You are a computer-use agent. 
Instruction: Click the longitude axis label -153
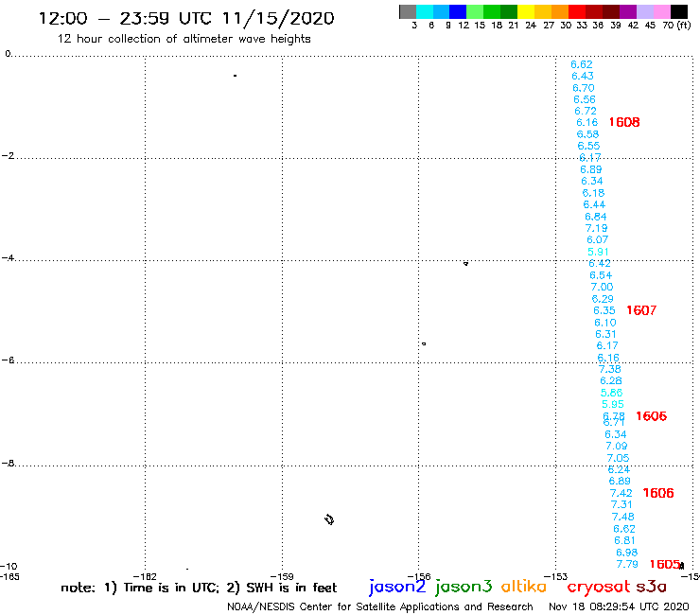(556, 576)
